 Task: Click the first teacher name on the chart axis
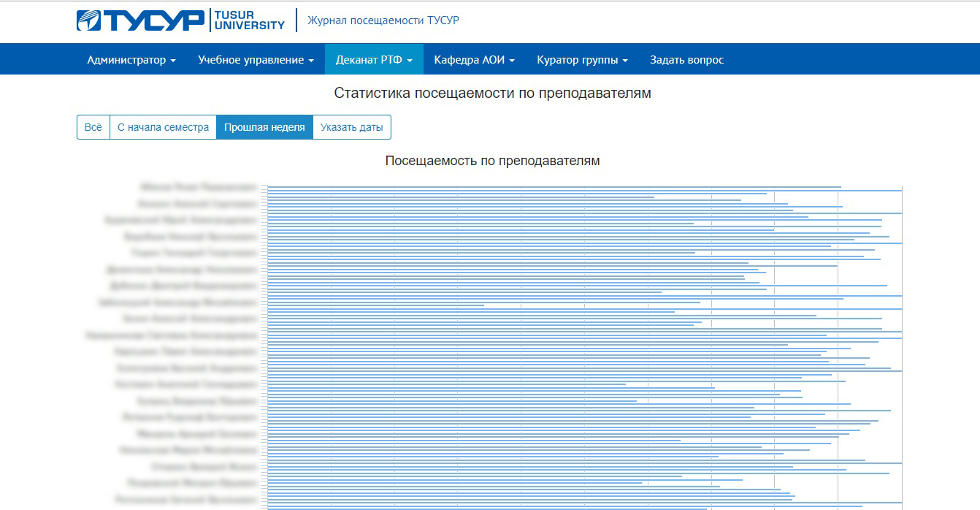coord(198,187)
